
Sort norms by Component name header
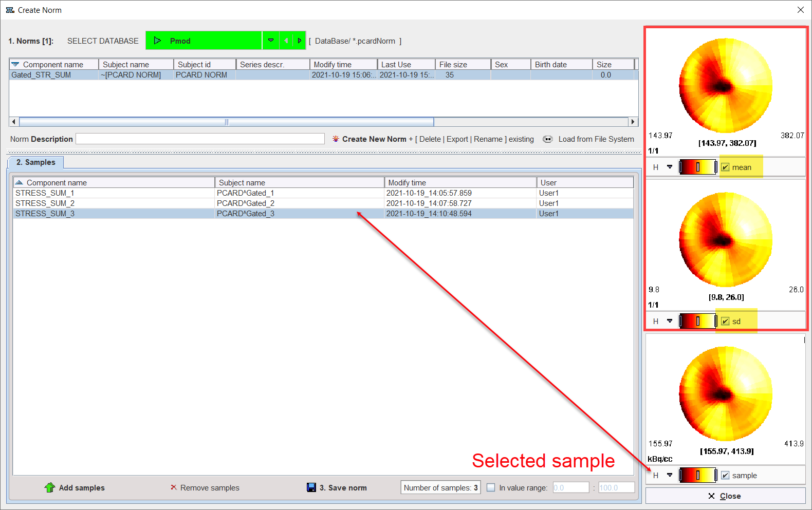[x=54, y=64]
